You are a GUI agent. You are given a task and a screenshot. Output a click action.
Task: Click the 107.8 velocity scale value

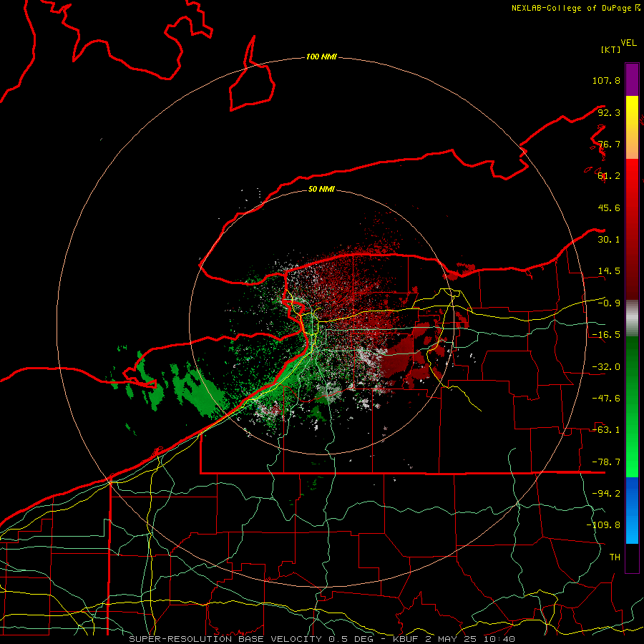[606, 80]
